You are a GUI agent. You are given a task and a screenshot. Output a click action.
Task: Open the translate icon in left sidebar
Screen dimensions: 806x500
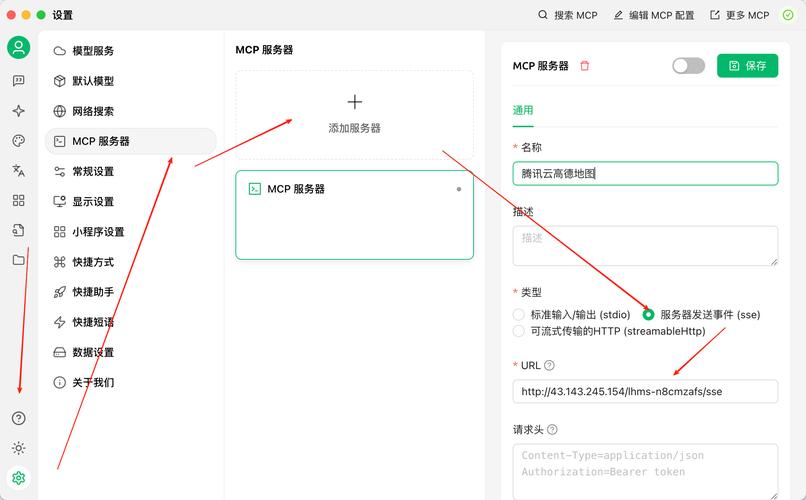tap(18, 171)
